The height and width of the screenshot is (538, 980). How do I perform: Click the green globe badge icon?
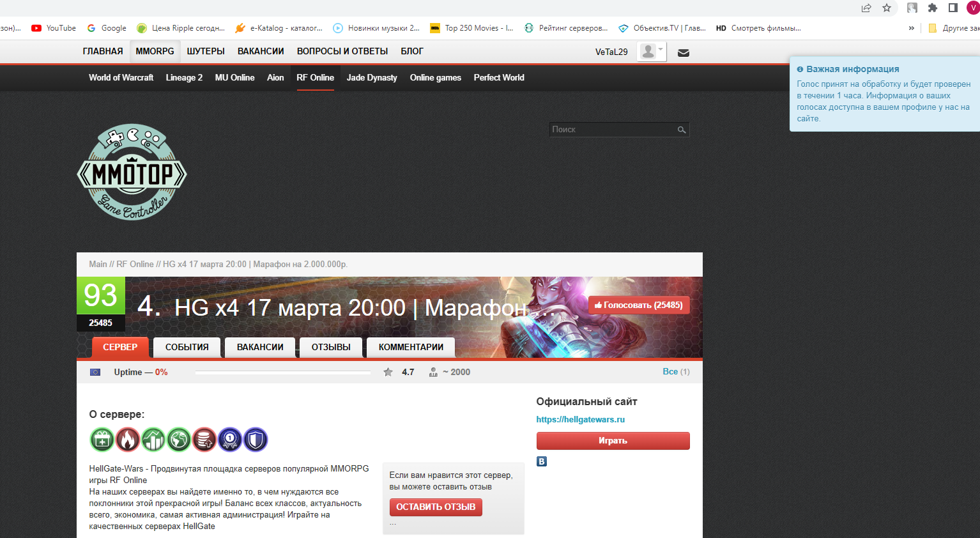(x=179, y=440)
